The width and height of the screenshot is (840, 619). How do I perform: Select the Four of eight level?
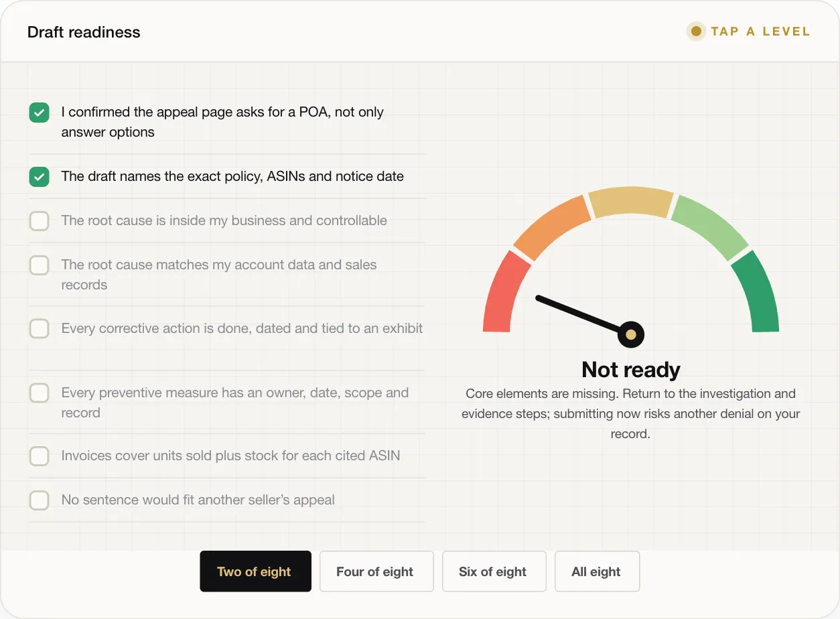click(376, 571)
